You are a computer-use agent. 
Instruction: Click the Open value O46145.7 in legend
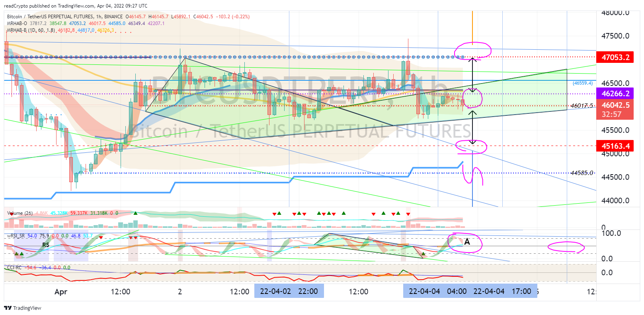tap(136, 17)
